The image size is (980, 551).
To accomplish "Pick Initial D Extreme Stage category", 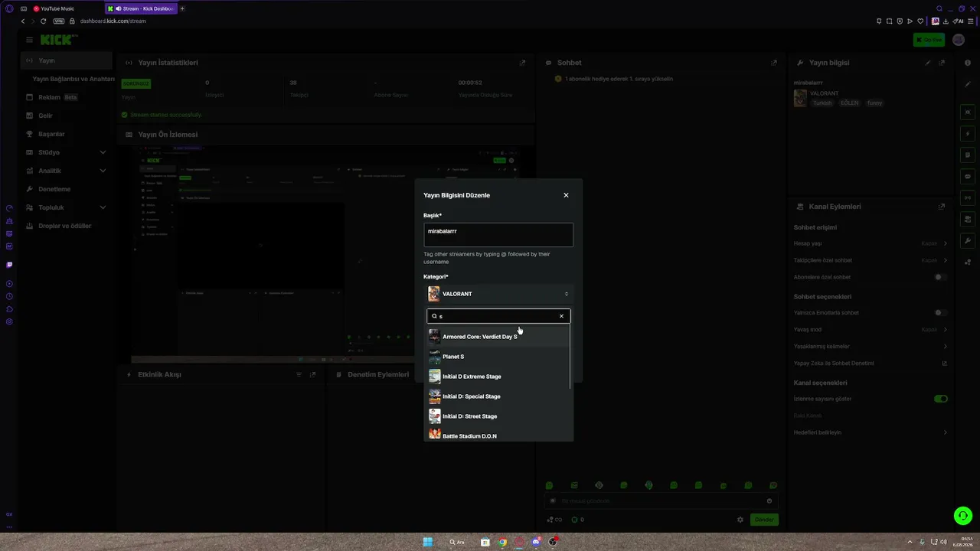I will point(498,377).
